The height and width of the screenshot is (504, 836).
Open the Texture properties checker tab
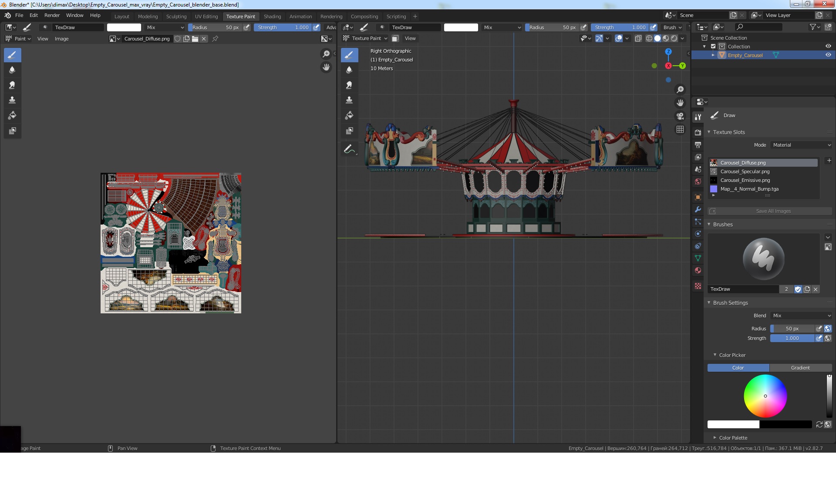point(698,286)
